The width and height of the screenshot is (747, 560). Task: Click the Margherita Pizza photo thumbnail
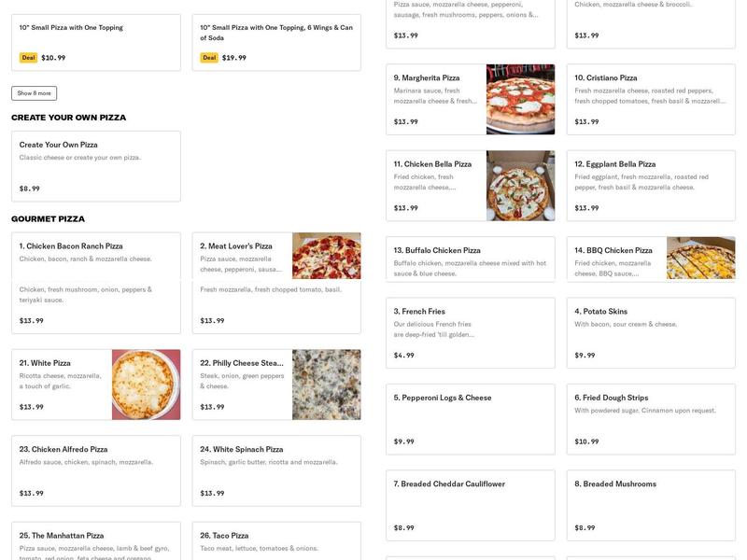point(520,98)
